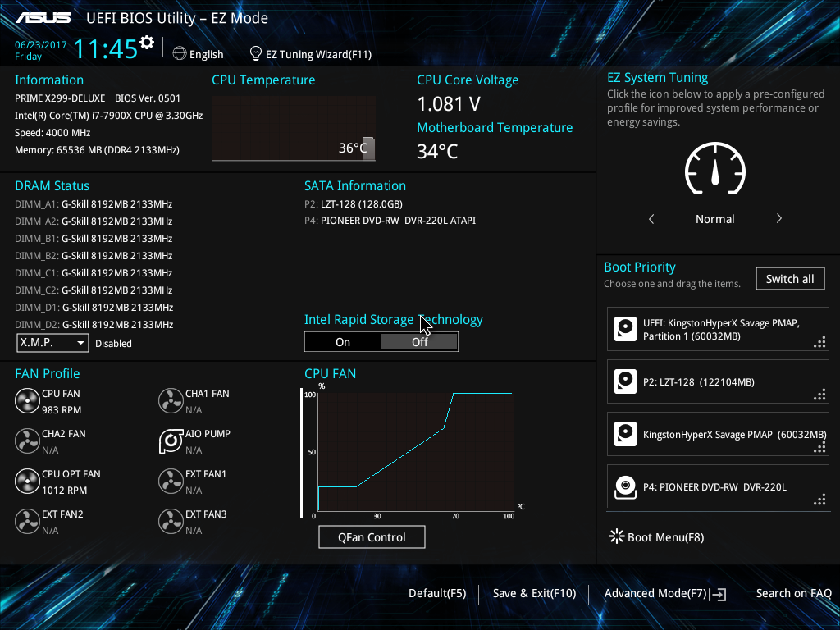Viewport: 840px width, 630px height.
Task: Click drag handle on P4: PIONEER DVD-RW entry
Action: coord(819,500)
